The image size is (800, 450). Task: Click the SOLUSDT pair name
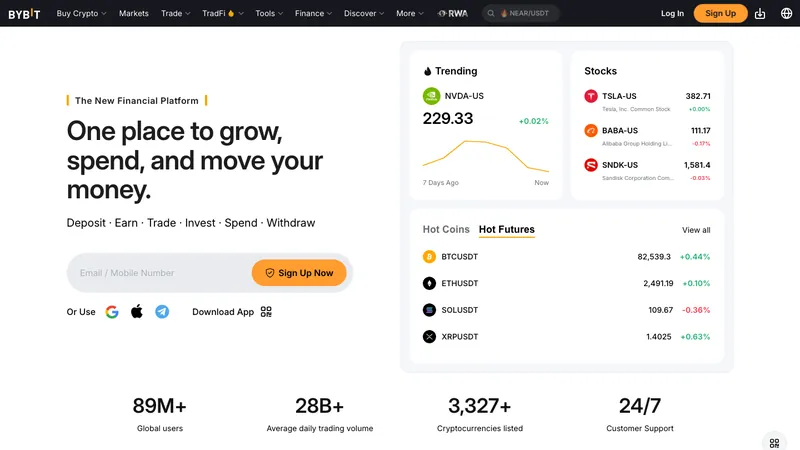pos(460,310)
